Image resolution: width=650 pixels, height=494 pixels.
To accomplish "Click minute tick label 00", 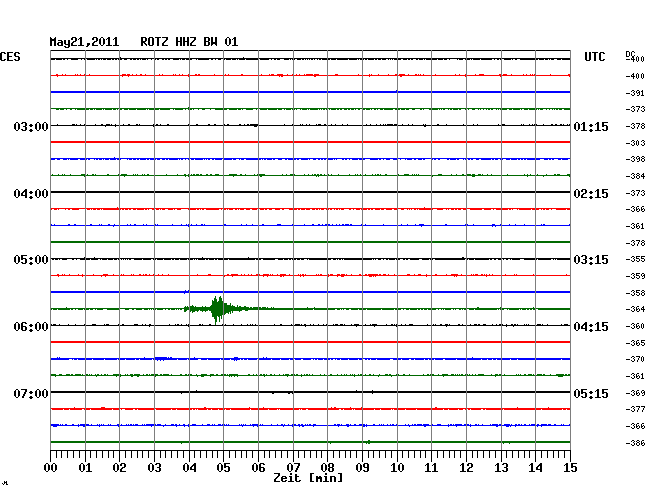I will [51, 468].
